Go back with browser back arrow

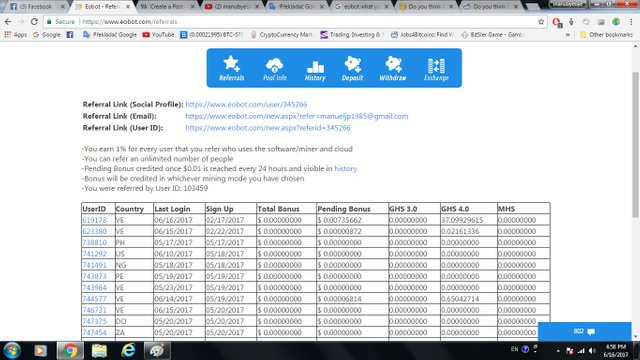coord(8,22)
